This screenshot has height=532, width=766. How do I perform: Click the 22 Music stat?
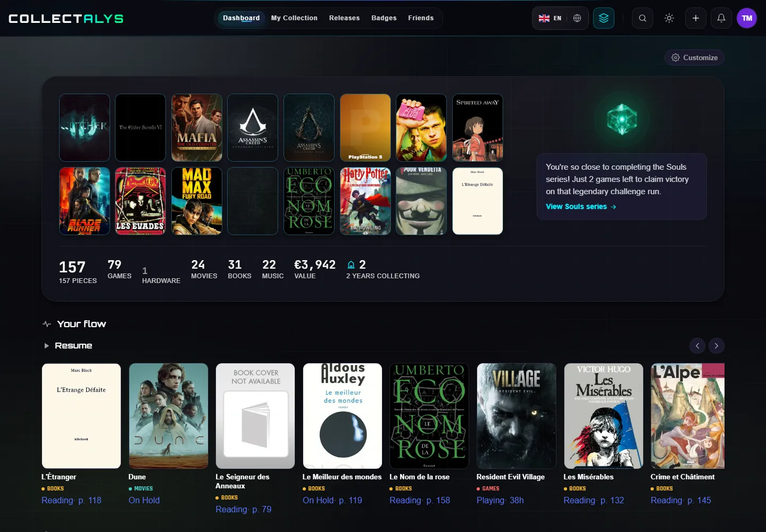click(x=273, y=269)
